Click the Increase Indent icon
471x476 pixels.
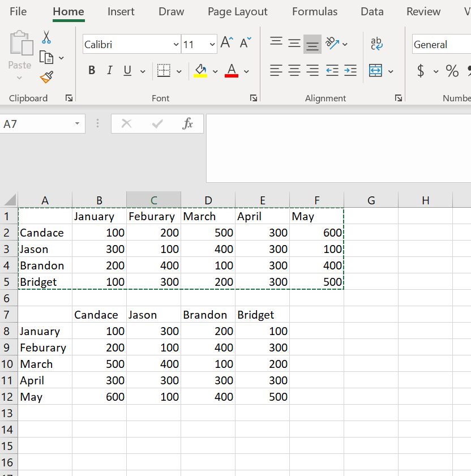[x=350, y=70]
